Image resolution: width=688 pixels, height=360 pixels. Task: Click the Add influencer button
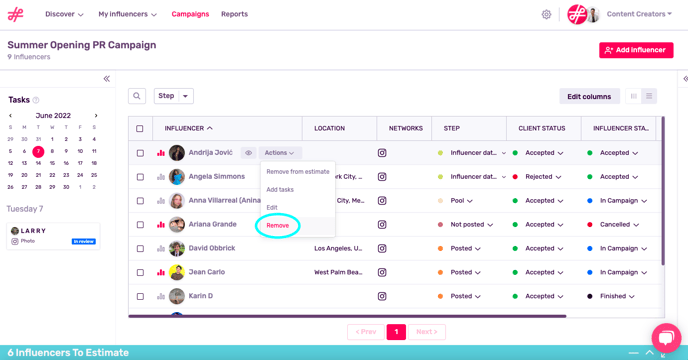click(636, 50)
